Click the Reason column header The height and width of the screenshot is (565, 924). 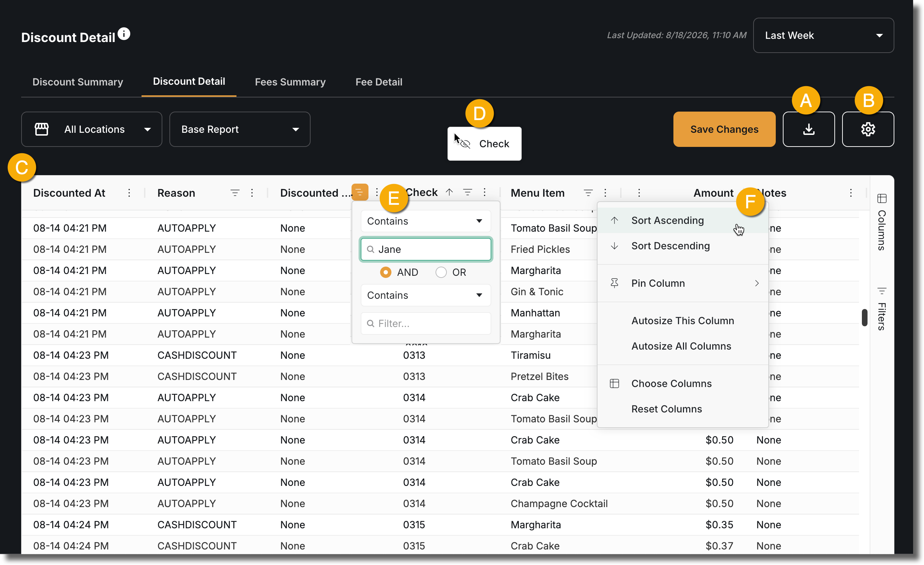coord(176,193)
